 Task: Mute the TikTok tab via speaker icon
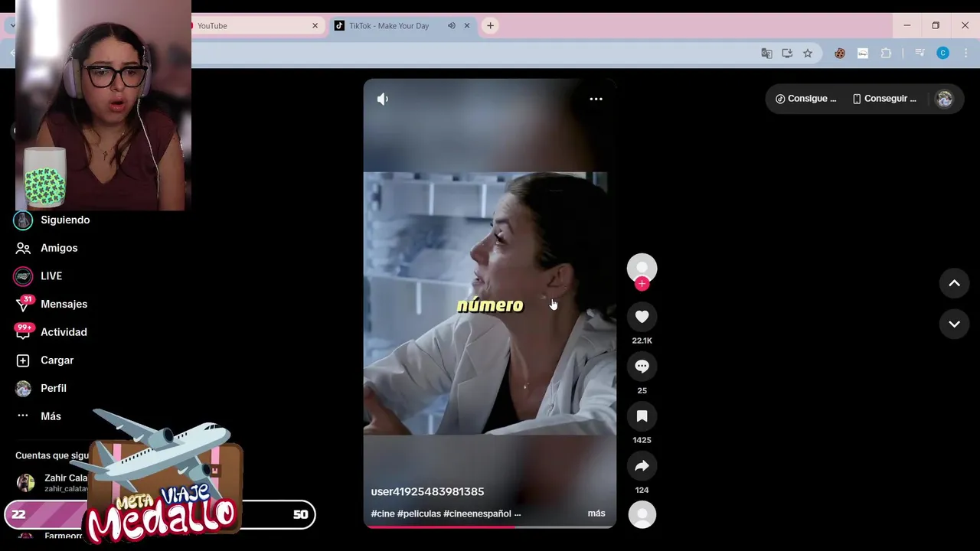pyautogui.click(x=452, y=26)
